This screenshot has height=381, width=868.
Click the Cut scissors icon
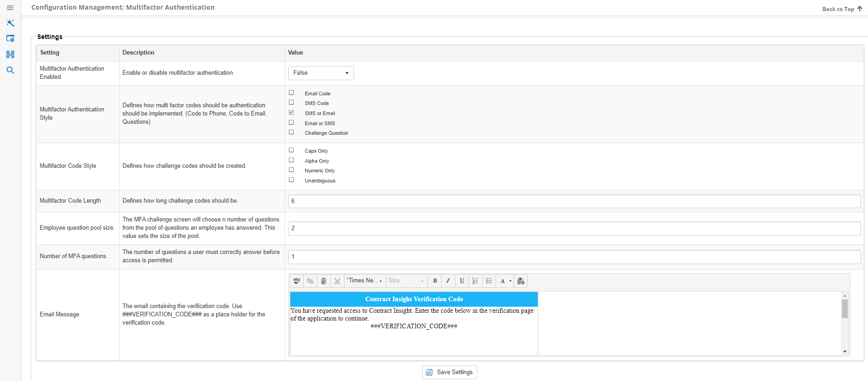(x=337, y=281)
